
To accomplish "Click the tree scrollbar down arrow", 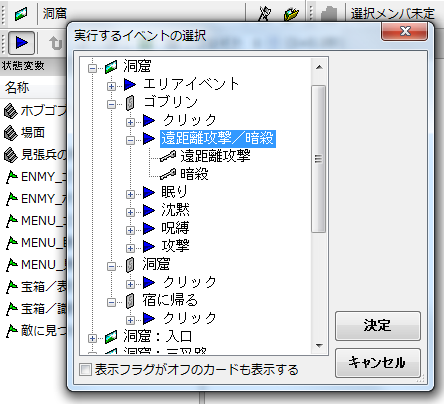I will (x=319, y=346).
